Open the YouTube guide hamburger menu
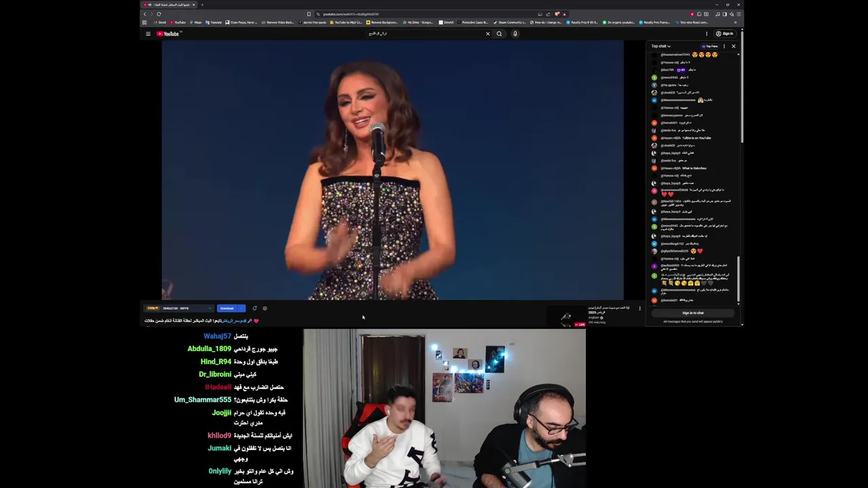Viewport: 868px width, 488px height. (x=148, y=34)
